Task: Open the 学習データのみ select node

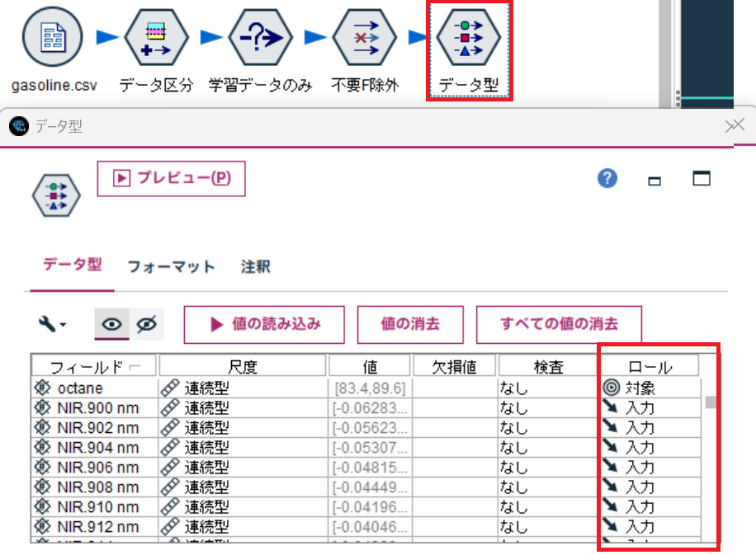Action: [x=259, y=37]
